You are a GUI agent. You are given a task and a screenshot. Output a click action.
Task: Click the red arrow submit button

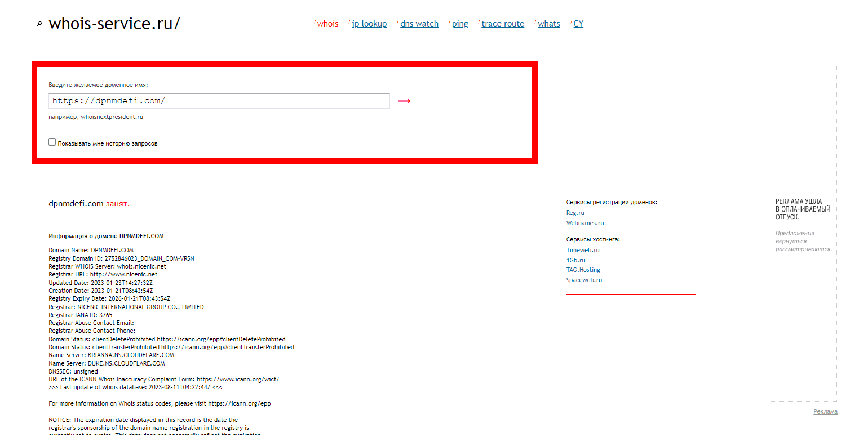point(404,101)
